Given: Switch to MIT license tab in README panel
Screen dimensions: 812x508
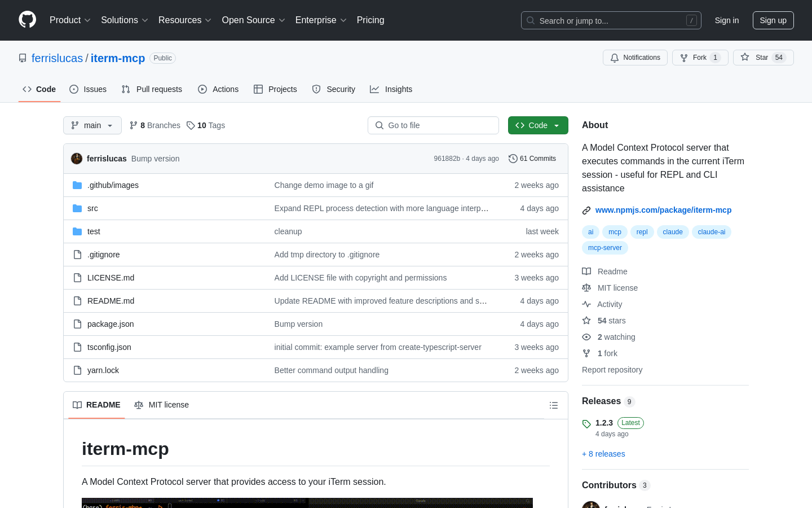Looking at the screenshot, I should click(x=161, y=405).
